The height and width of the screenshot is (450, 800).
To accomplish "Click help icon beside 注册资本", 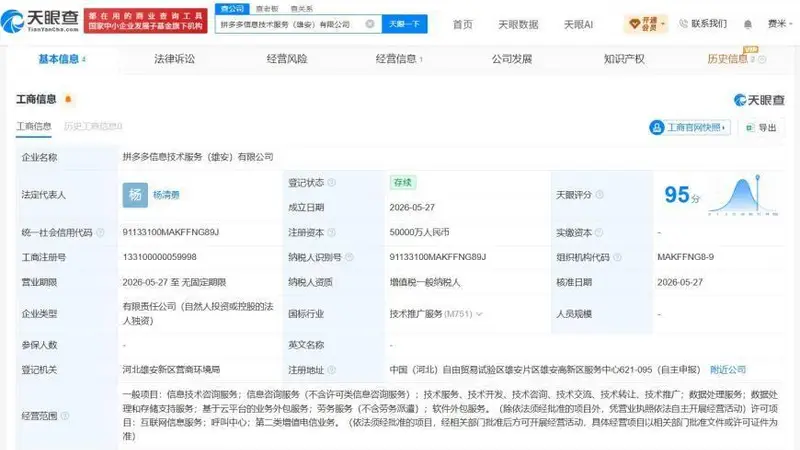I will tap(332, 232).
